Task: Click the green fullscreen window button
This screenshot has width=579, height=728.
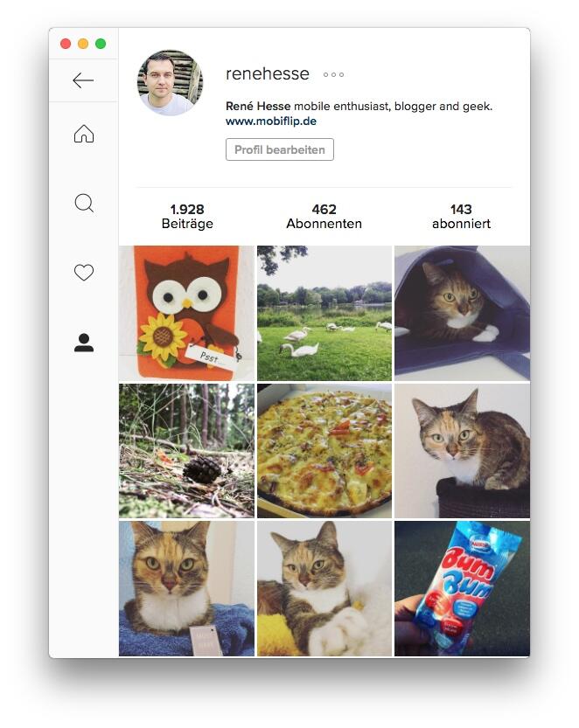Action: [101, 44]
